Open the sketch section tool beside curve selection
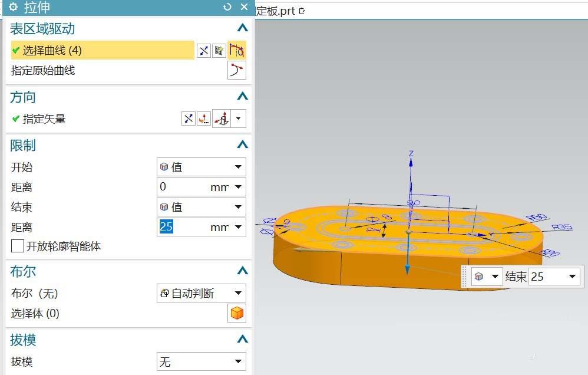This screenshot has width=588, height=375. [219, 51]
